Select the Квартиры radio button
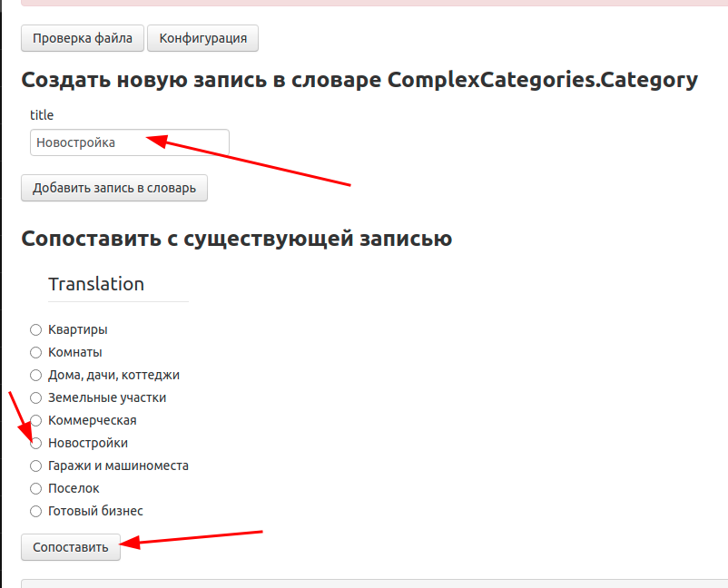Image resolution: width=728 pixels, height=588 pixels. click(35, 330)
